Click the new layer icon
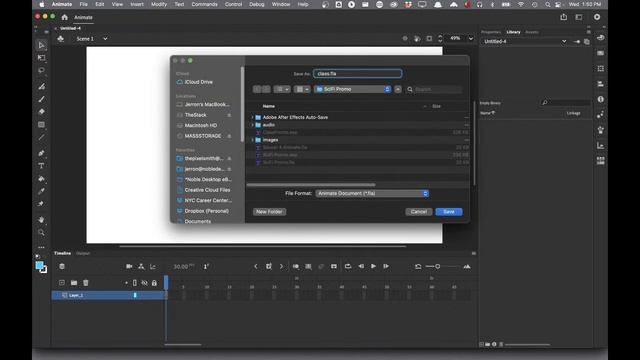This screenshot has height=360, width=640. pos(62,282)
